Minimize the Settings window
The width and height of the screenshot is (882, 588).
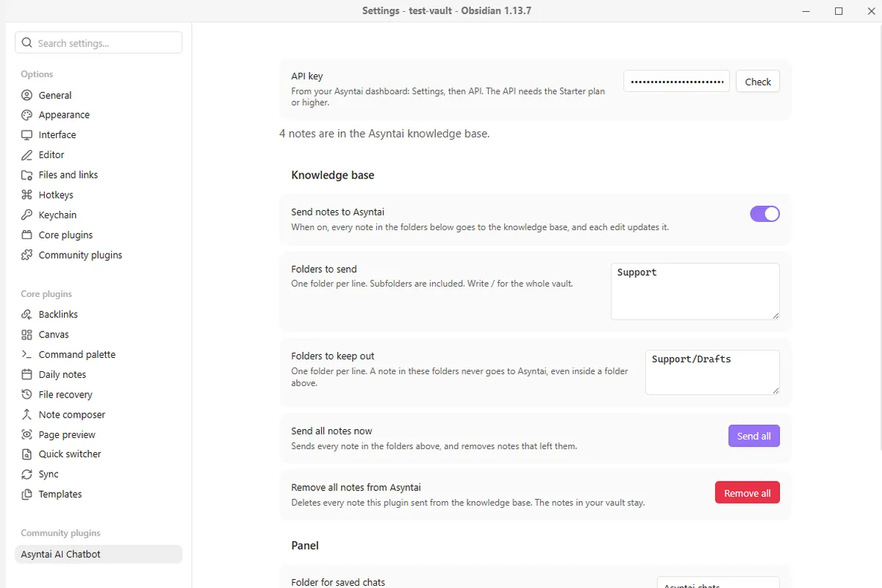point(806,11)
